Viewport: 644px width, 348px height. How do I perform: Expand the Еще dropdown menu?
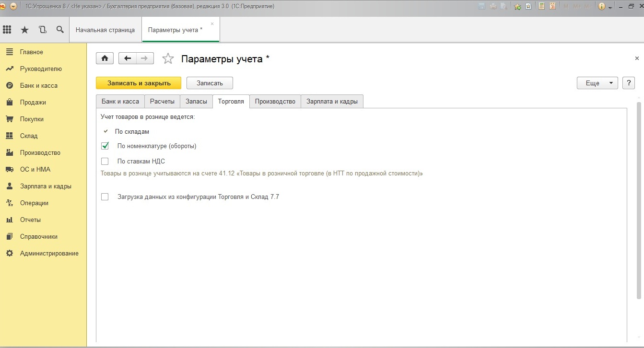click(x=597, y=83)
